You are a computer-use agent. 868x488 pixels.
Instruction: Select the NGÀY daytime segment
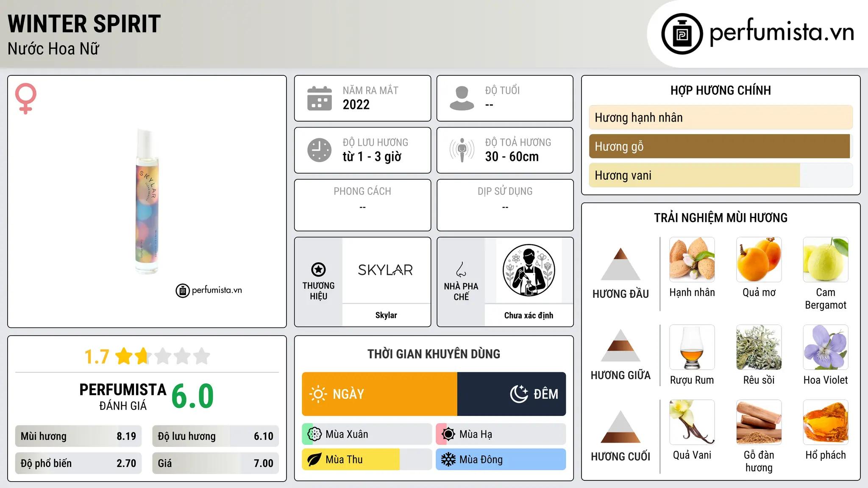tap(380, 394)
